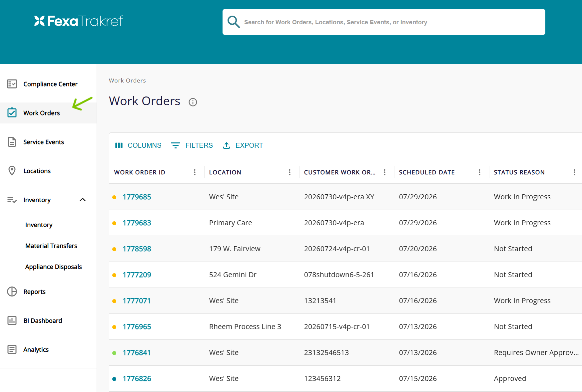Open Material Transfers page
The image size is (582, 392).
pos(51,246)
